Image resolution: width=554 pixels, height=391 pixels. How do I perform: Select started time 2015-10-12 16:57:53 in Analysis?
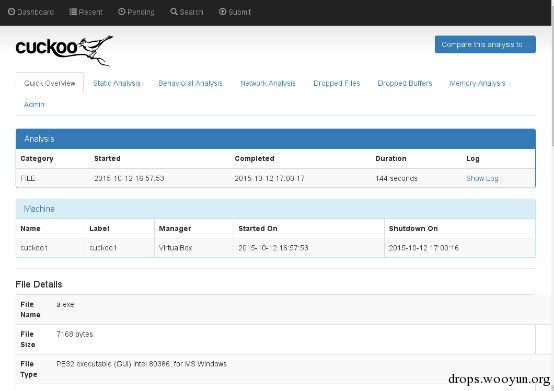129,178
